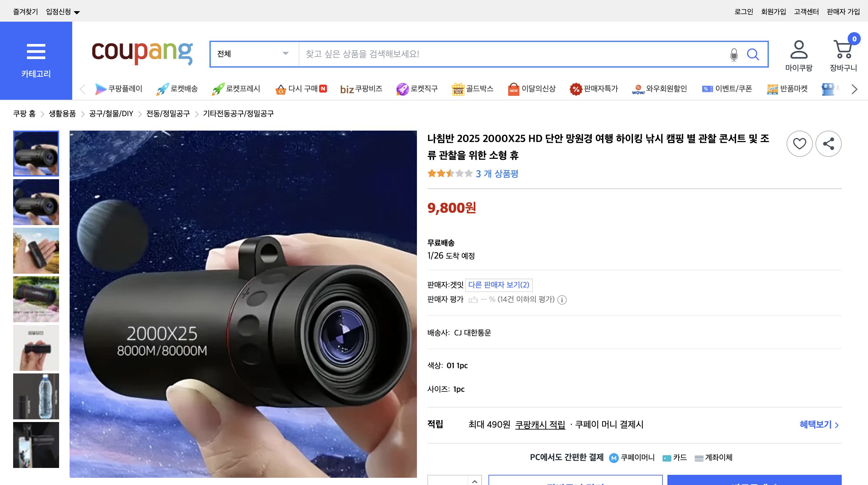Open the 3 개 상품평 reviews link
The width and height of the screenshot is (868, 485).
point(497,174)
